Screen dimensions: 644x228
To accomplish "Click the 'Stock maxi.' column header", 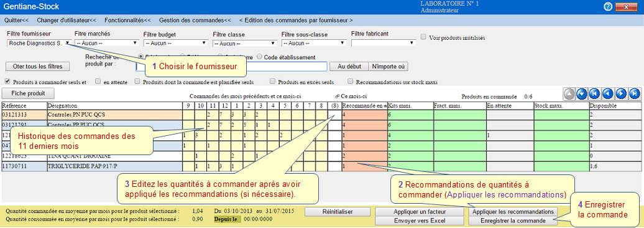I will coord(561,106).
